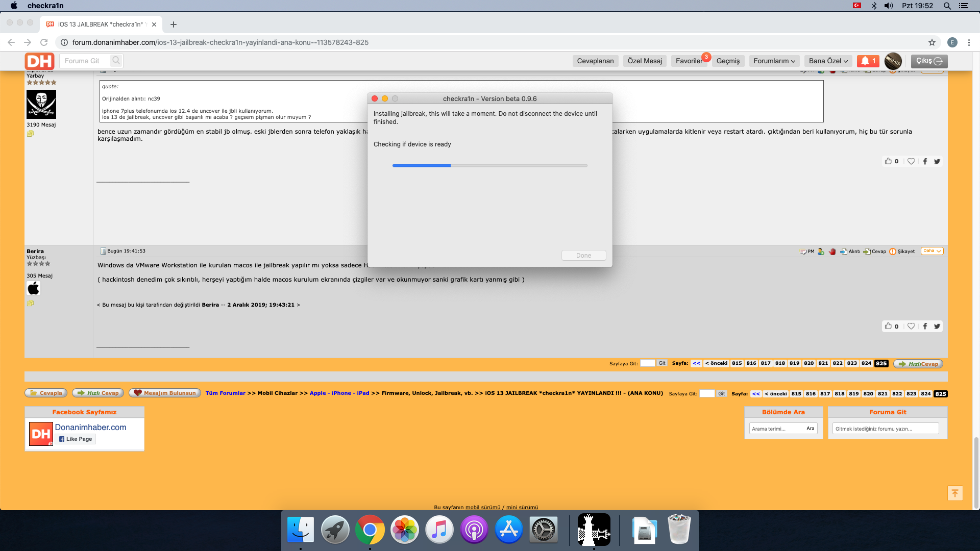Click Hızlı Cevap button at bottom left
Viewport: 980px width, 551px height.
pos(98,393)
